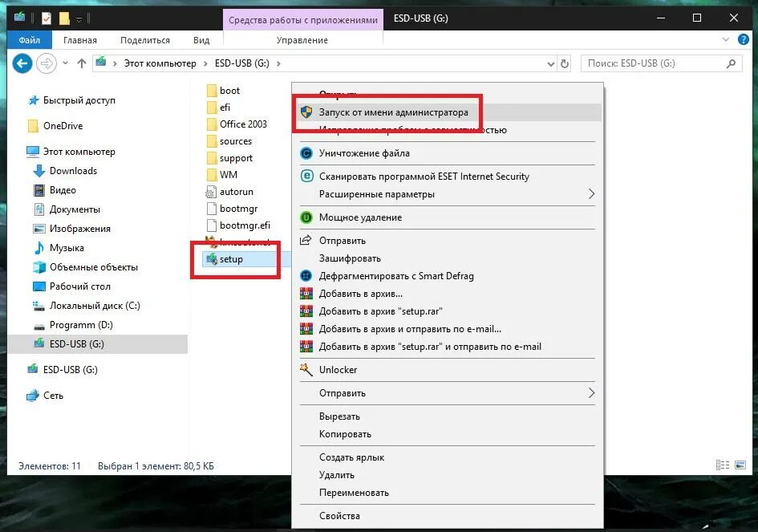Select the highlighted ESD-USB (G:) sidebar entry
Screen dimensions: 758x532
pos(98,344)
